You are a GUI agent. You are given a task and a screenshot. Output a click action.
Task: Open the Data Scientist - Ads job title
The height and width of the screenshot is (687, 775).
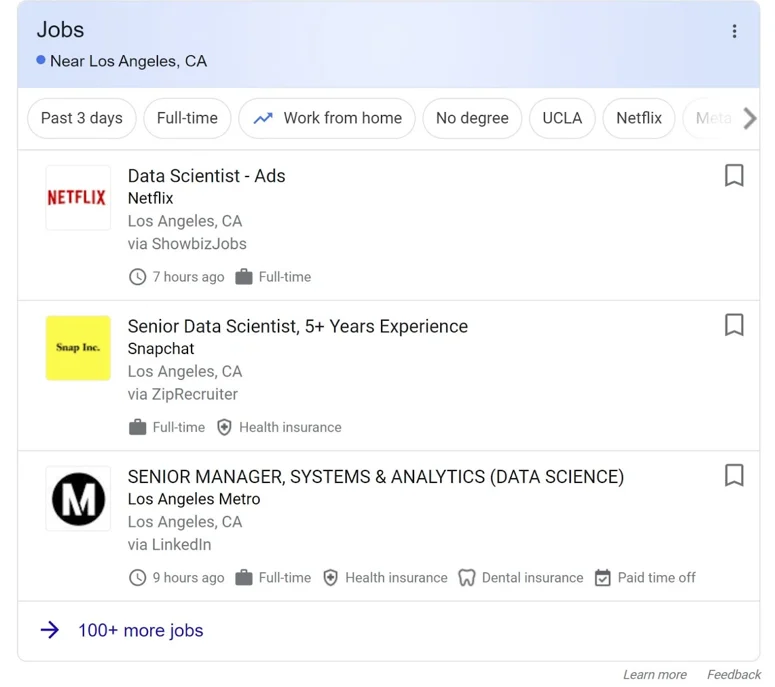pyautogui.click(x=207, y=176)
